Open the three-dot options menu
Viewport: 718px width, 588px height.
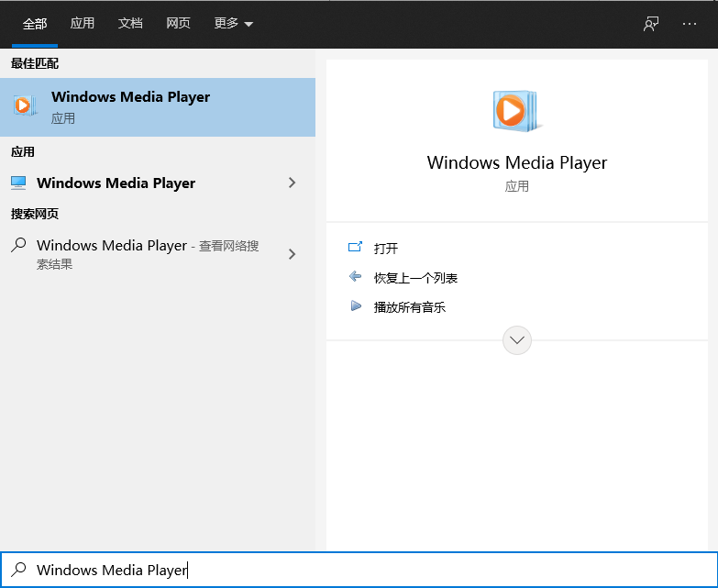[690, 24]
